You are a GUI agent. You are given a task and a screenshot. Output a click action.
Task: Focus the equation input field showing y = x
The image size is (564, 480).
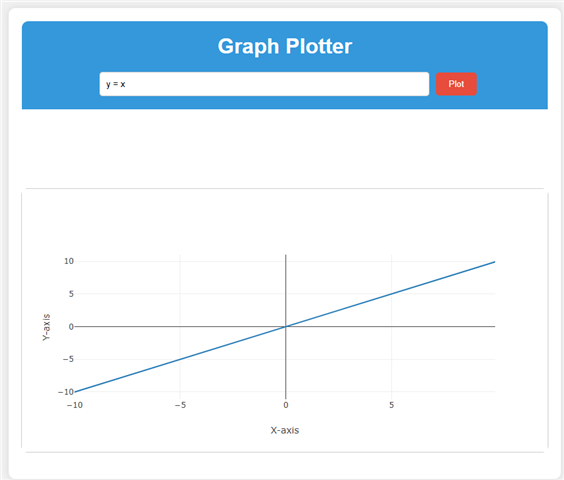pos(264,84)
